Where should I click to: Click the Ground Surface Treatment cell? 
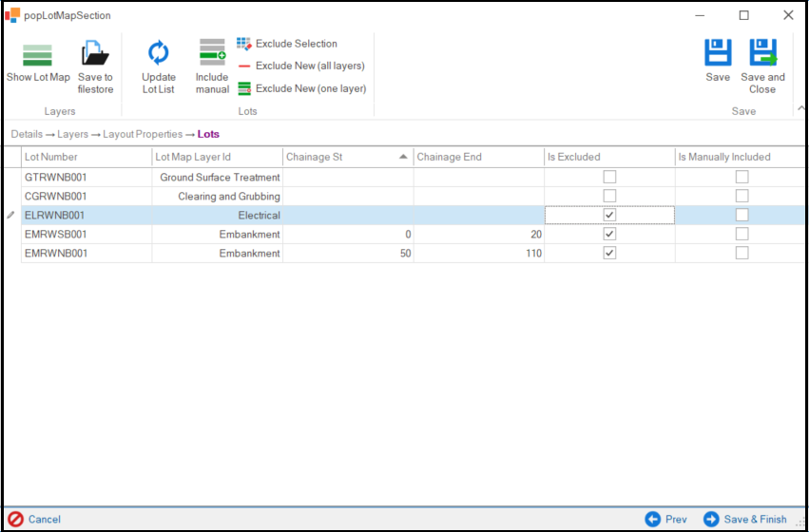tap(217, 178)
